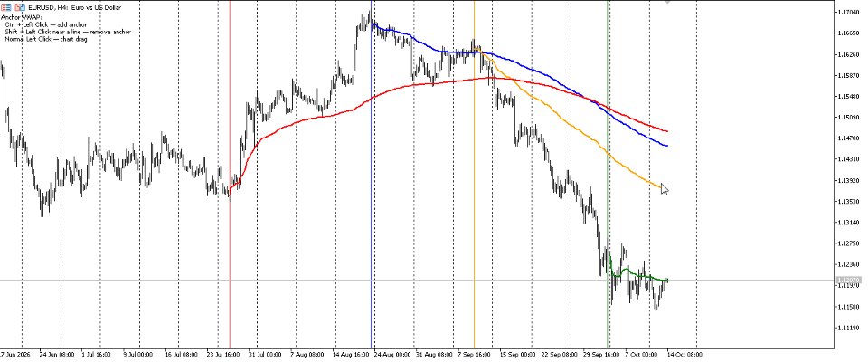Click price level 1.16650 on price scale

[x=848, y=33]
